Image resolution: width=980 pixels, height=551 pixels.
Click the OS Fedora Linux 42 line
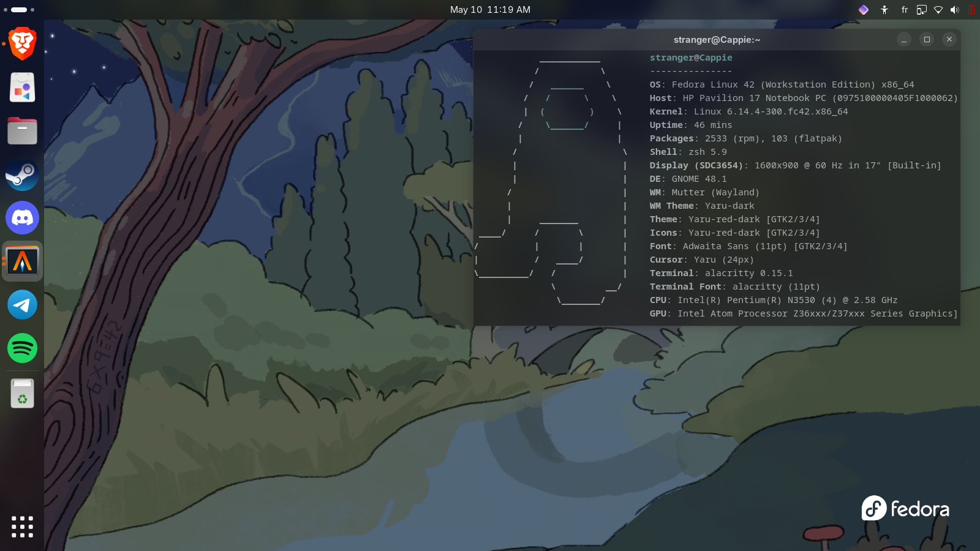point(782,84)
